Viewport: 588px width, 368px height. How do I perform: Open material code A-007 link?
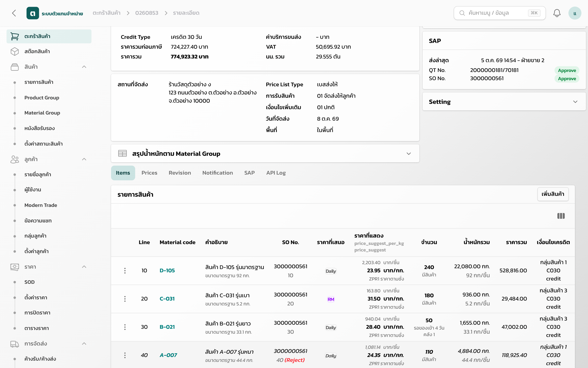pyautogui.click(x=168, y=355)
